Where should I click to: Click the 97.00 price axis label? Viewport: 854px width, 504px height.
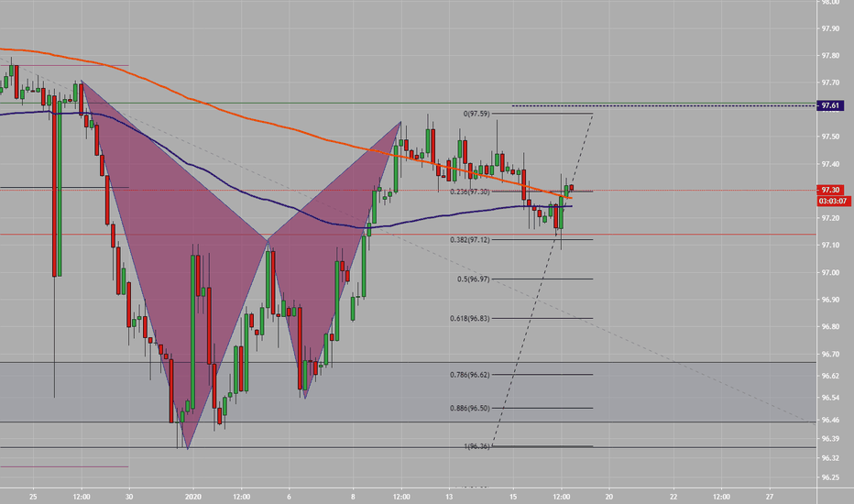tap(830, 272)
